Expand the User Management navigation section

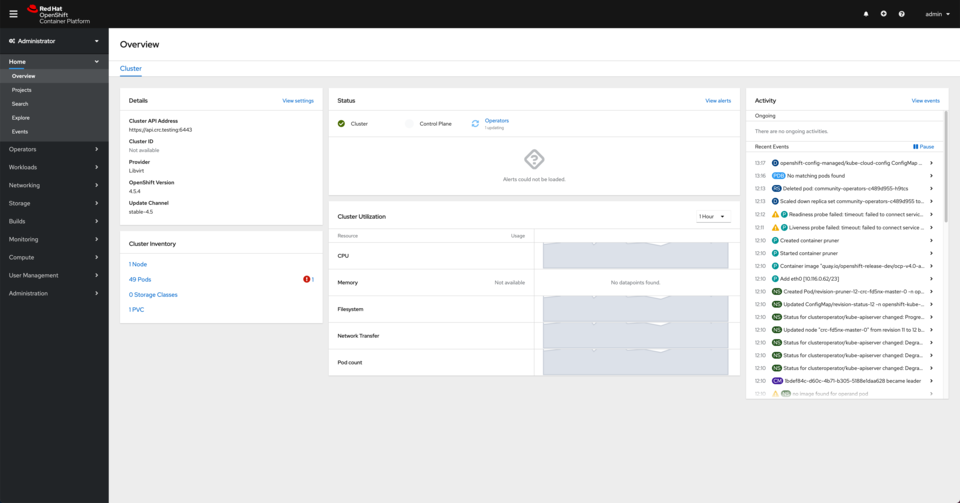pos(54,275)
